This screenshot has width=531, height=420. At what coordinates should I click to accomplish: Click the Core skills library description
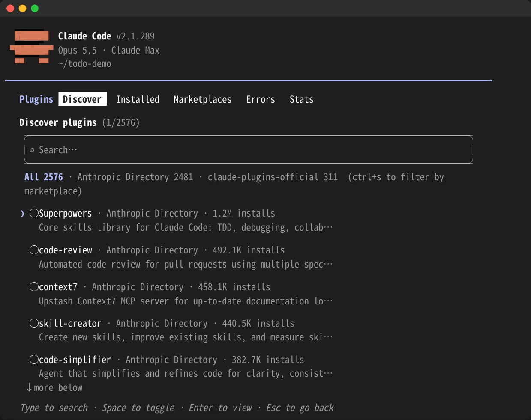click(x=186, y=228)
